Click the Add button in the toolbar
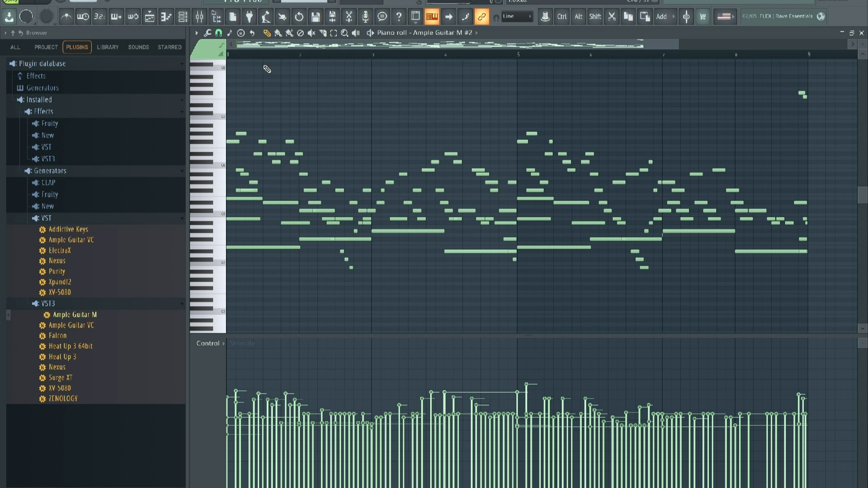 coord(662,17)
